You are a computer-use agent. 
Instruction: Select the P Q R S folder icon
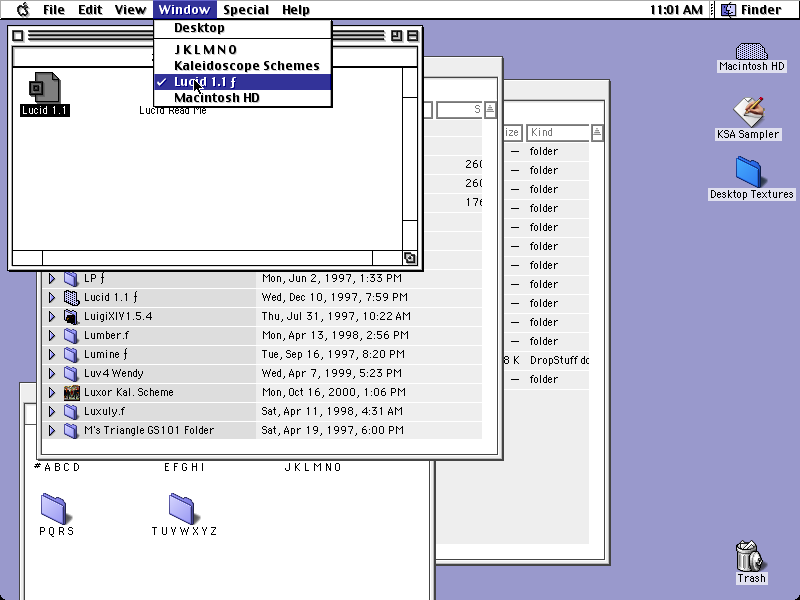(x=54, y=508)
